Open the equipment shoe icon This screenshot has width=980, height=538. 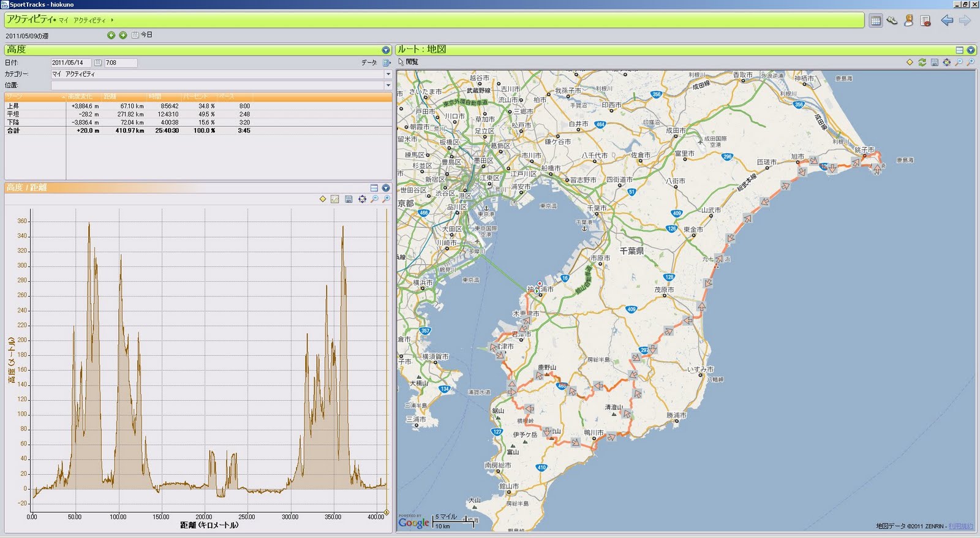coord(892,21)
